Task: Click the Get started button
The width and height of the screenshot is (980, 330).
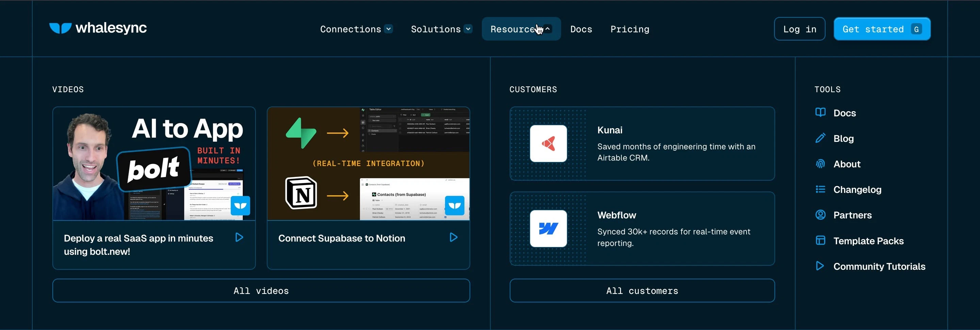Action: click(x=882, y=29)
